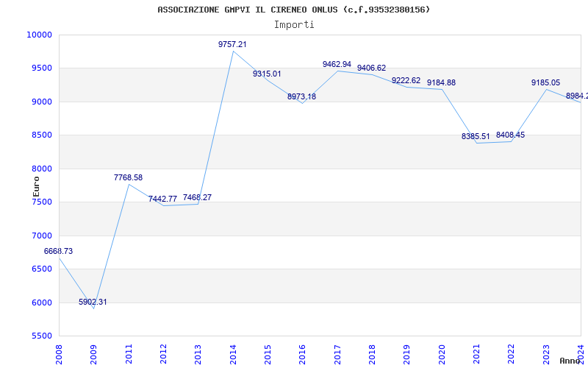Click the x-axis year 2014
The height and width of the screenshot is (368, 588).
(x=233, y=355)
